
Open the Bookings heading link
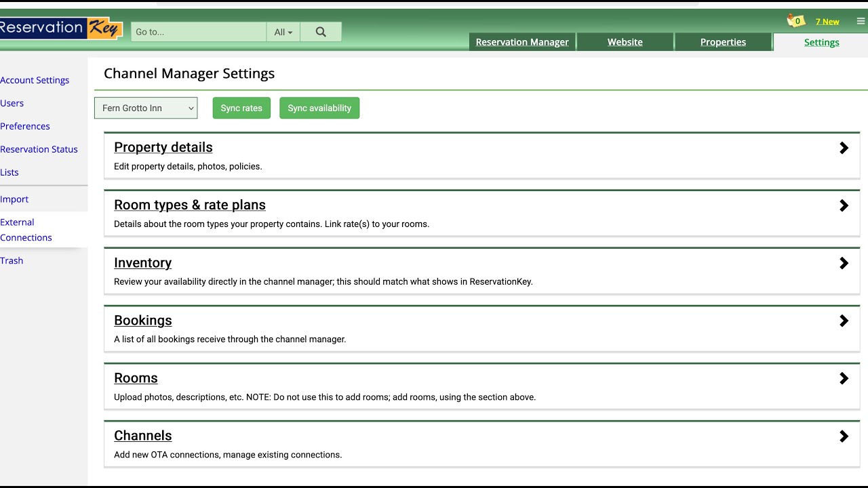pyautogui.click(x=143, y=320)
